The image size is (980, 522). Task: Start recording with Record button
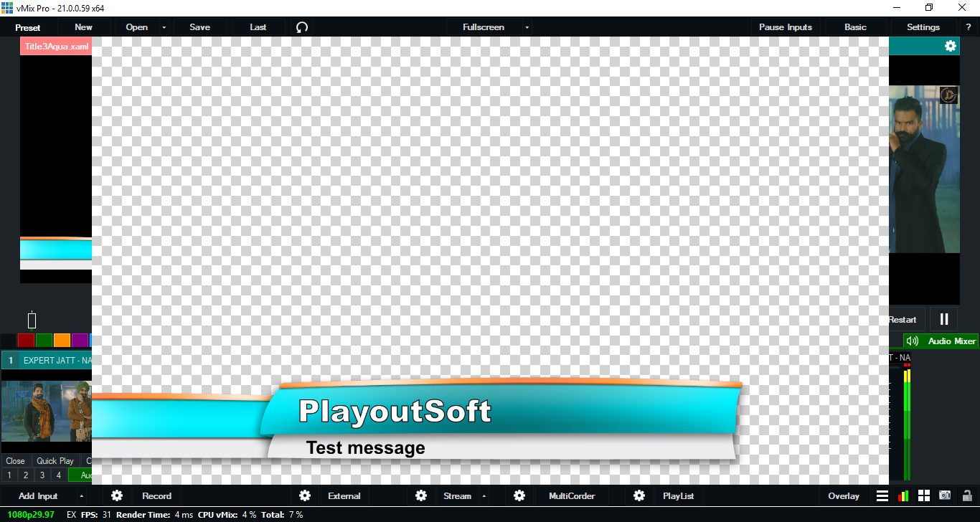[x=156, y=495]
